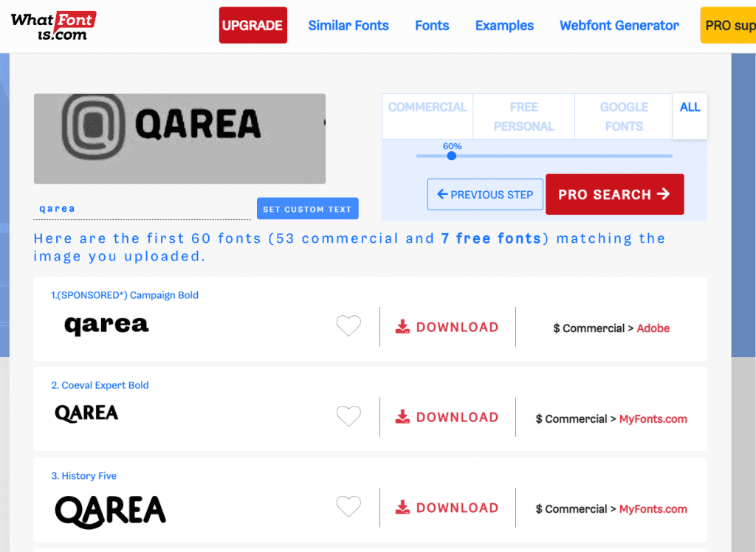
Task: Open Similar Fonts in the navigation
Action: coord(348,26)
